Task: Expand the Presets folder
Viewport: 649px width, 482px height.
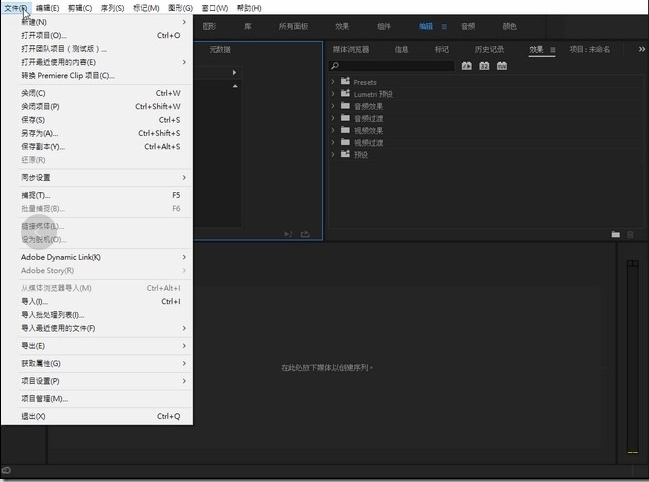Action: pos(333,82)
